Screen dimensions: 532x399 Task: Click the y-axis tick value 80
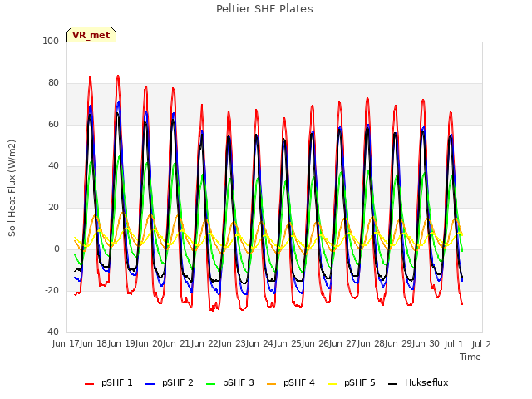point(53,83)
